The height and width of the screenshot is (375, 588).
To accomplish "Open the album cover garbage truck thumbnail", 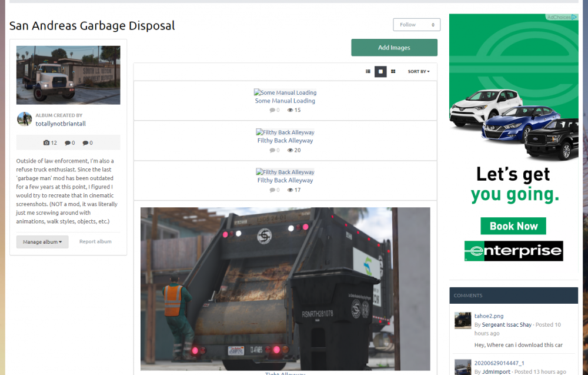I will point(68,75).
